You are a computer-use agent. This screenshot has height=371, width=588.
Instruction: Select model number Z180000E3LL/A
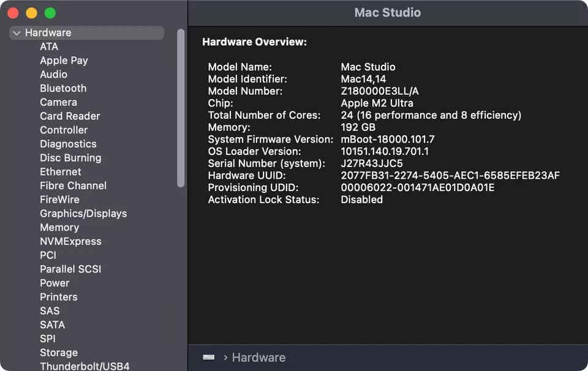point(380,91)
